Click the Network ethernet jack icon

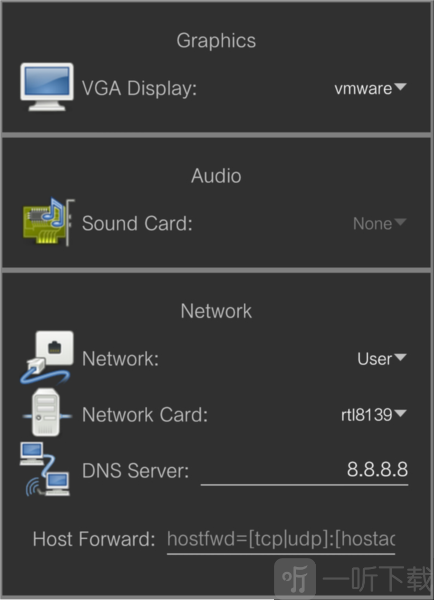coord(47,357)
